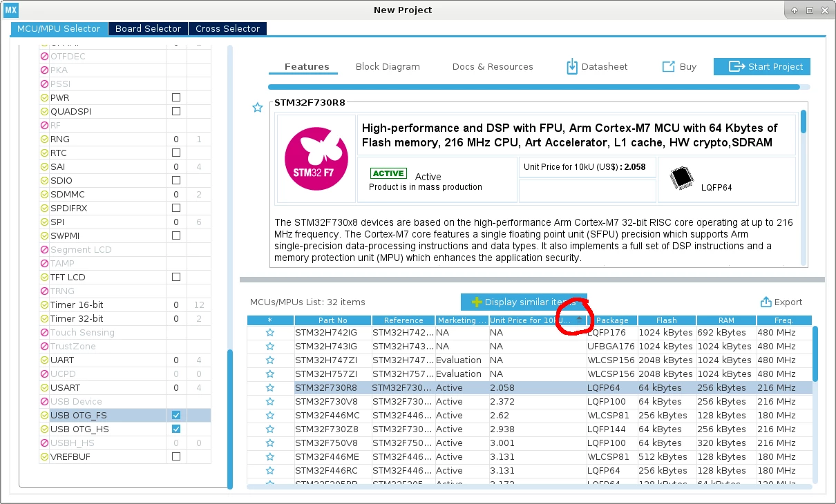Star the STM32F730V8 row
Viewport: 836px width, 504px height.
tap(270, 401)
